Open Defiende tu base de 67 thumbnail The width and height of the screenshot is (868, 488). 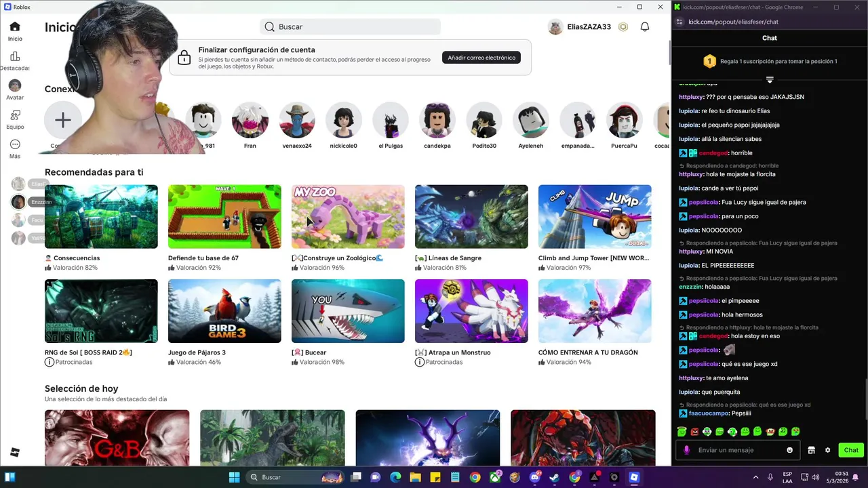224,217
